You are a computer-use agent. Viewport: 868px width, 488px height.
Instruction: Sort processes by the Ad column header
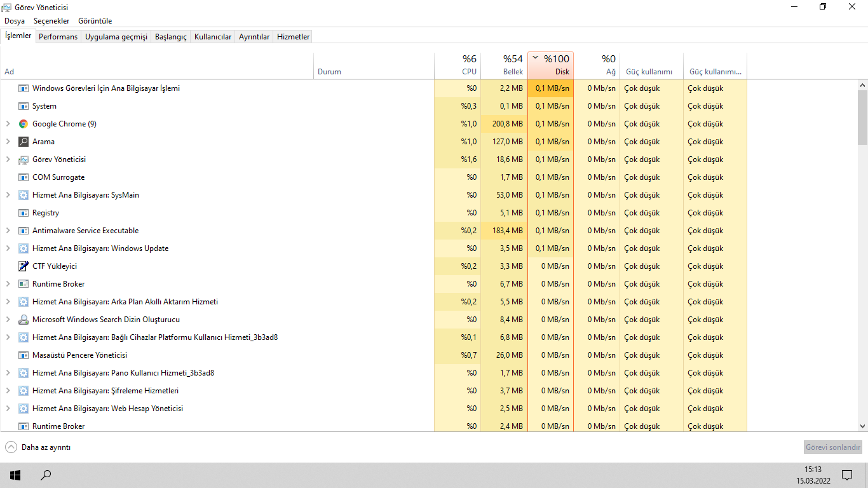click(157, 65)
